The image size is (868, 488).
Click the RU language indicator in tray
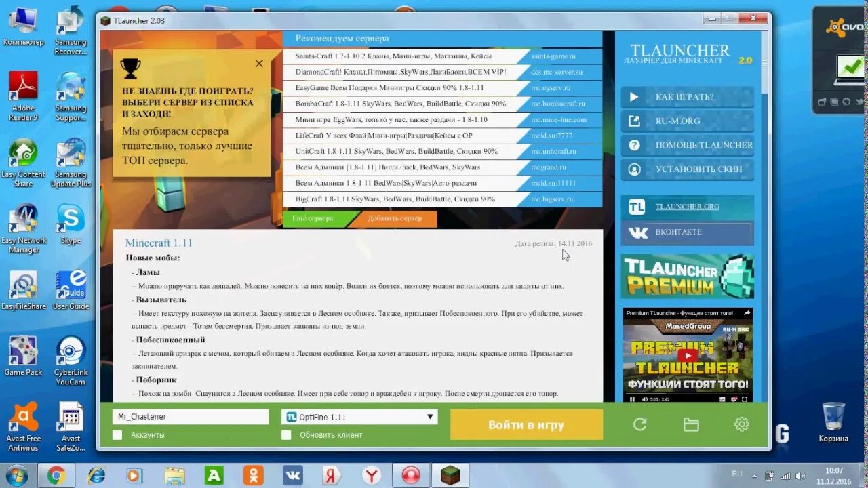pos(737,474)
